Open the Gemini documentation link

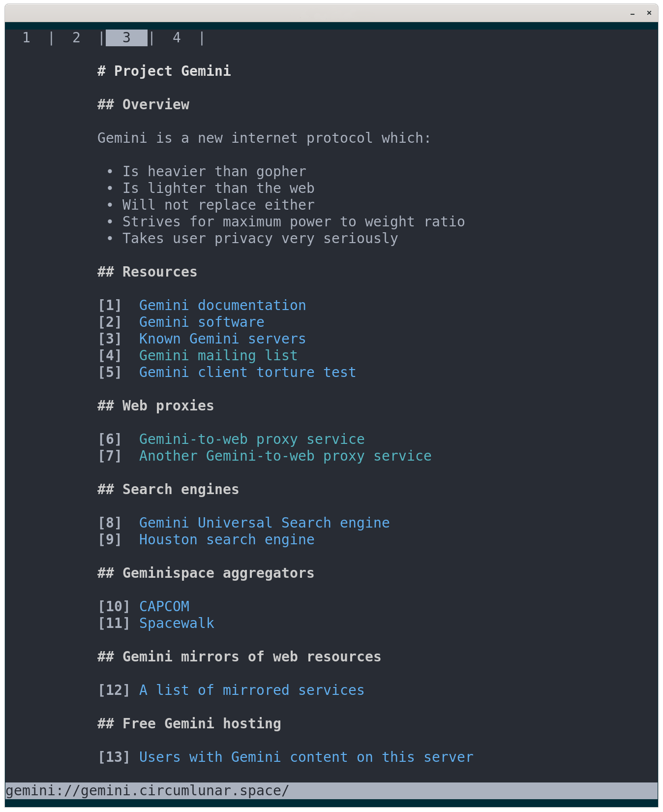pyautogui.click(x=222, y=305)
